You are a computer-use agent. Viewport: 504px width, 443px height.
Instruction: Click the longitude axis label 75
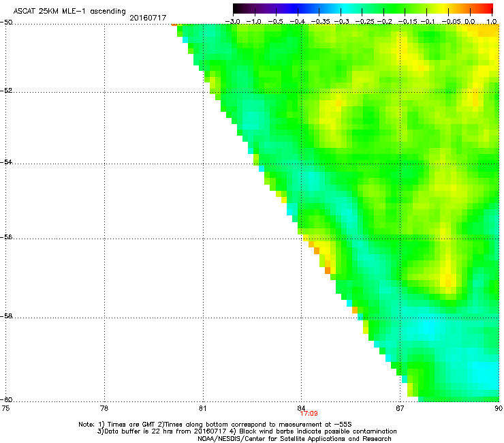tap(5, 408)
